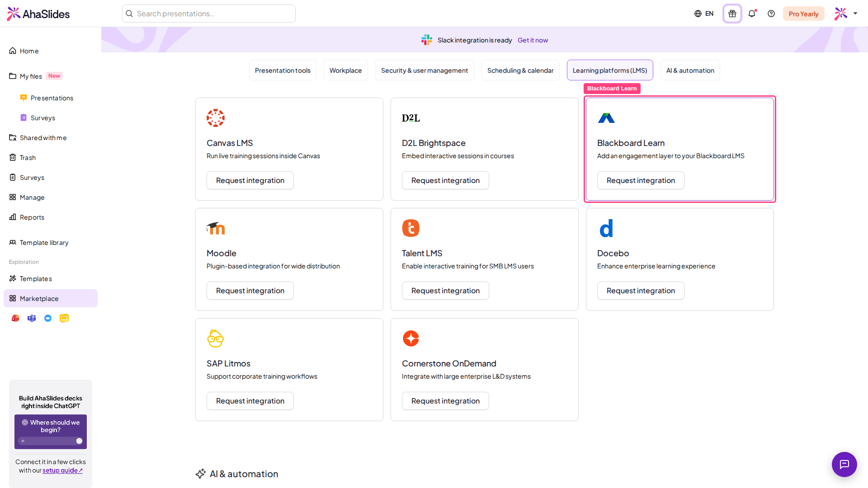Switch to Security & user management tab

[425, 70]
